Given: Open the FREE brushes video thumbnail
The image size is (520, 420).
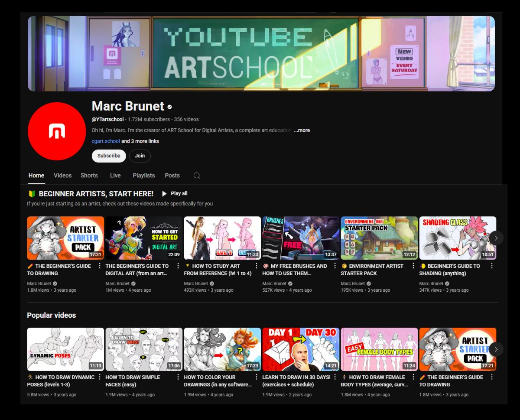Looking at the screenshot, I should coord(301,238).
